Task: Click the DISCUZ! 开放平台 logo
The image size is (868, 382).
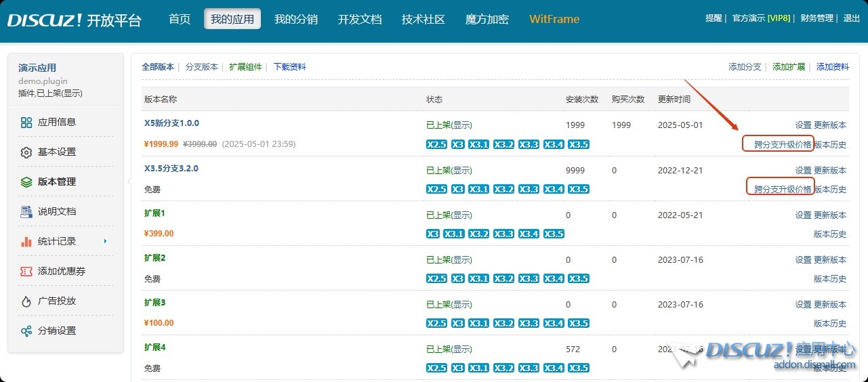Action: coord(75,20)
